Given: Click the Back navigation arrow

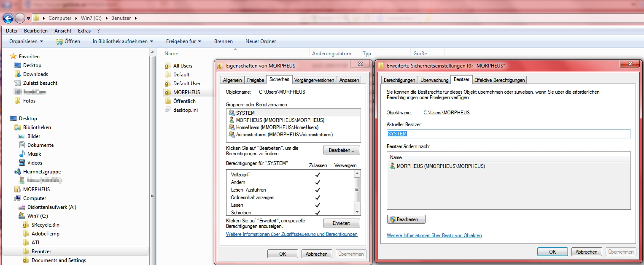Looking at the screenshot, I should point(8,18).
